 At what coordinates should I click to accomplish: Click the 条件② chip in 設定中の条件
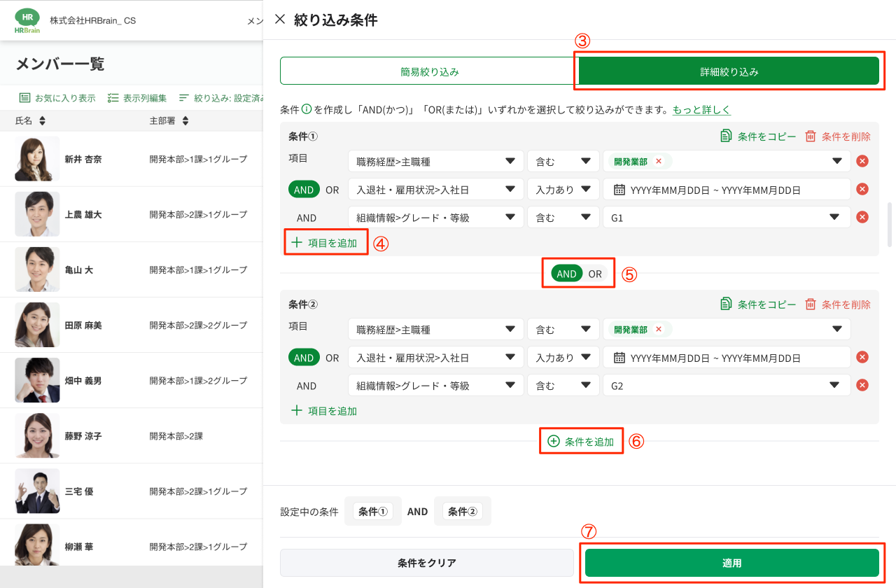pos(462,512)
